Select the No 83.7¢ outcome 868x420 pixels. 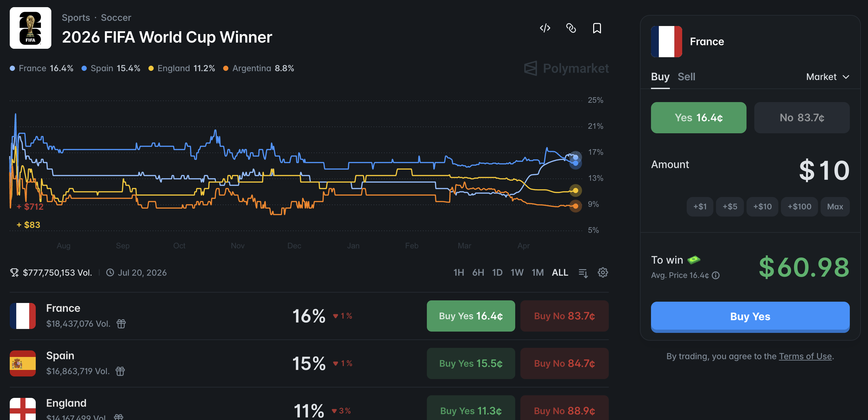(801, 118)
